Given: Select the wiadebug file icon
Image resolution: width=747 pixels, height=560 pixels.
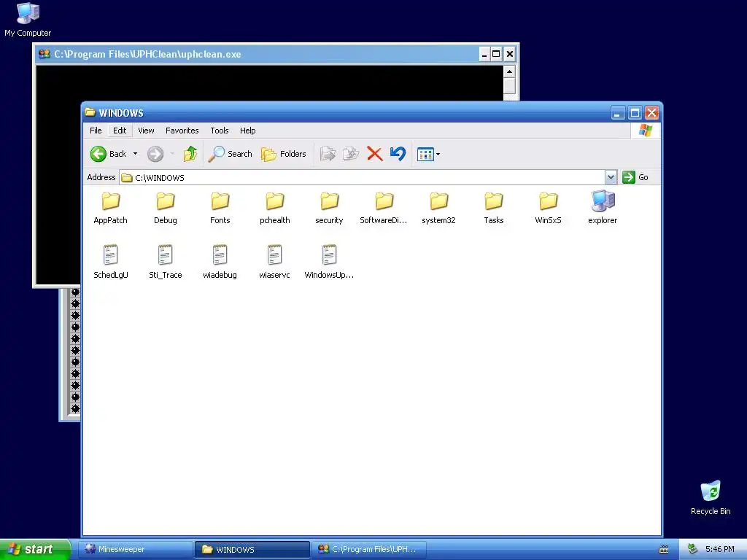Looking at the screenshot, I should tap(220, 254).
